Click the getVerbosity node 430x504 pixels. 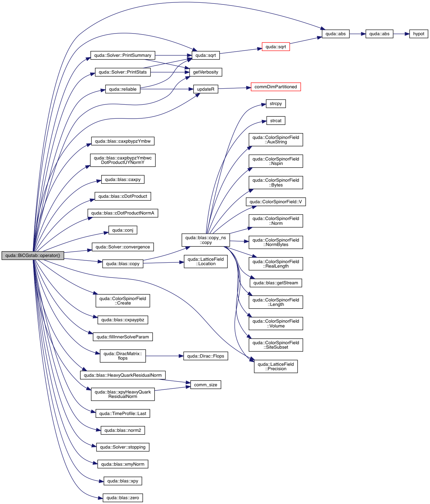click(206, 72)
